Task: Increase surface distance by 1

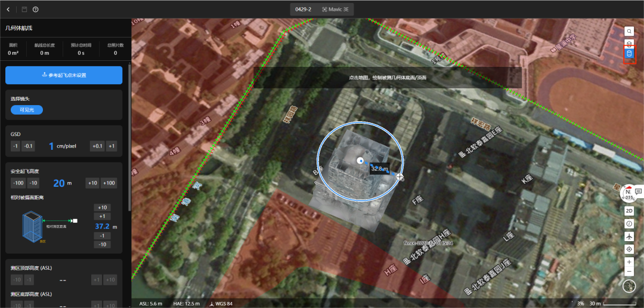Action: (103, 216)
